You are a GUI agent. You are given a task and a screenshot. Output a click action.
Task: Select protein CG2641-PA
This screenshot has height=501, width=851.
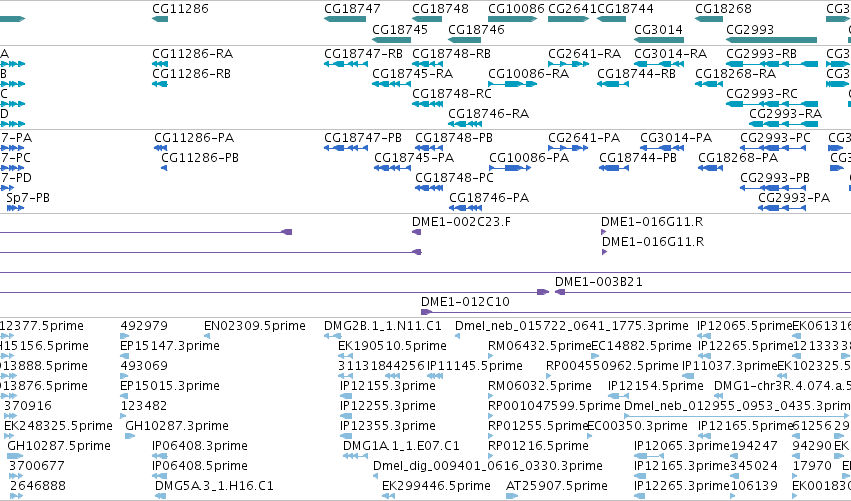pyautogui.click(x=584, y=138)
